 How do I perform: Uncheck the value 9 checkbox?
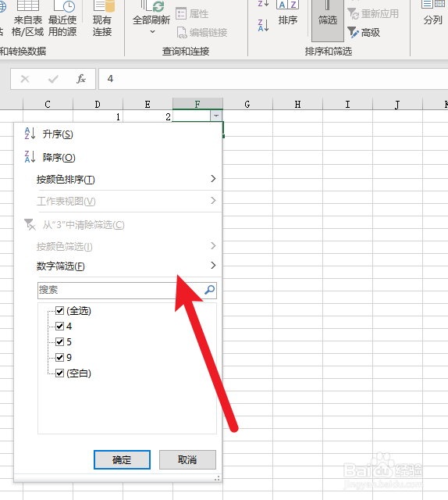[x=59, y=357]
